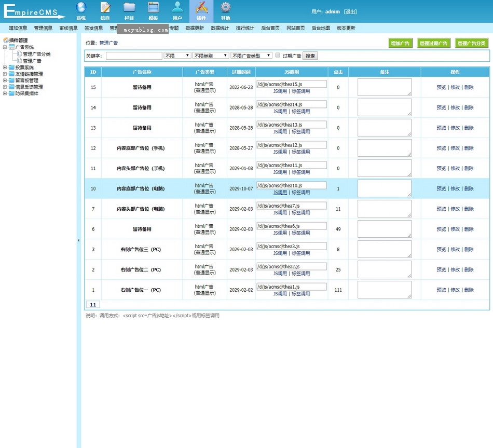The width and height of the screenshot is (493, 448).
Task: Click the 投票系统 folder icon in the tree
Action: coord(11,67)
